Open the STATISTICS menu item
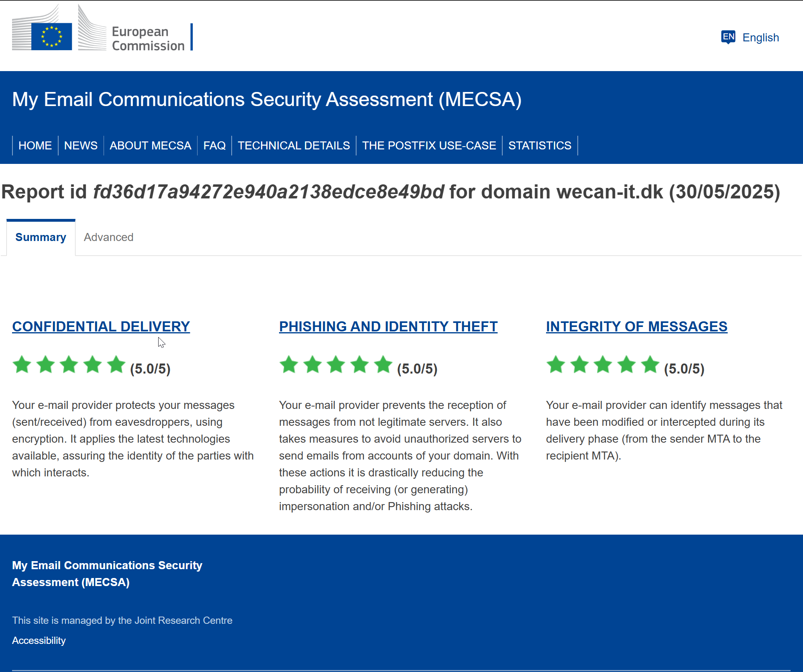 pyautogui.click(x=540, y=145)
